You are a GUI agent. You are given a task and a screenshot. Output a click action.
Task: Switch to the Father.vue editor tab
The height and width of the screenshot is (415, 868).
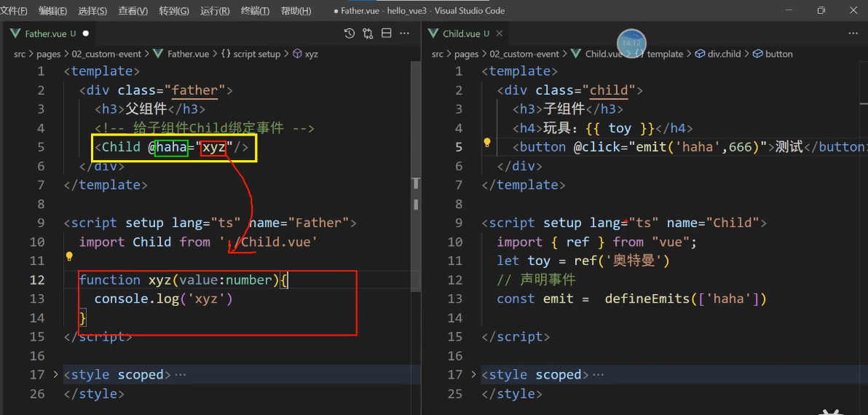(x=50, y=33)
